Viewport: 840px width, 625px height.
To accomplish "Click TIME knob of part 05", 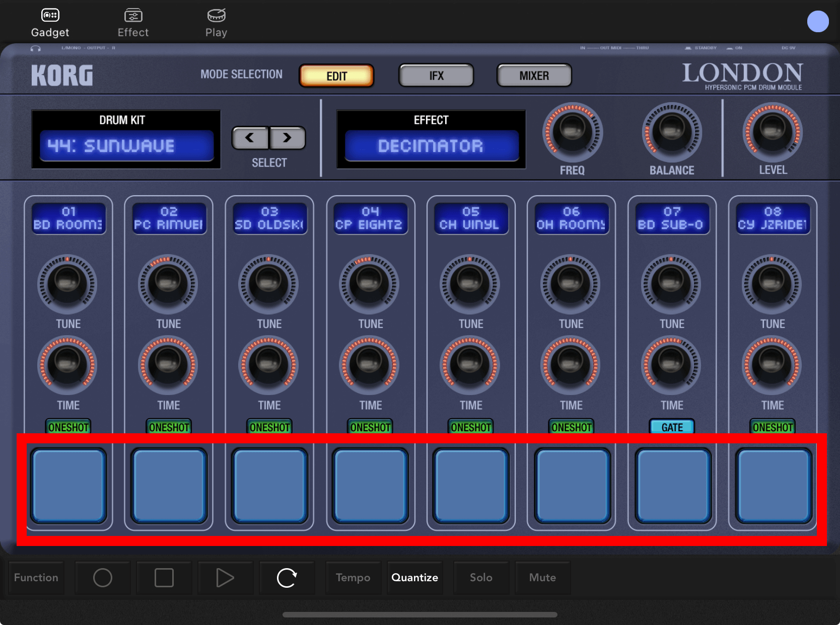I will point(470,365).
